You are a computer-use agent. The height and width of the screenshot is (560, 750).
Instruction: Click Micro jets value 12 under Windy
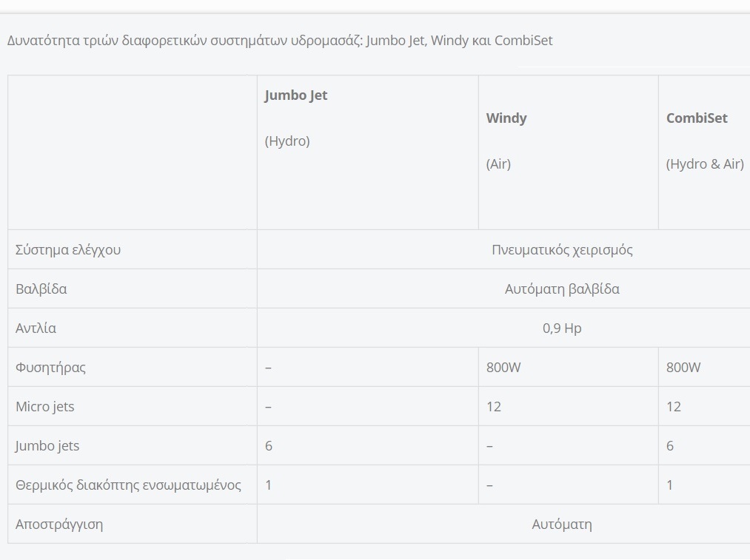[494, 406]
